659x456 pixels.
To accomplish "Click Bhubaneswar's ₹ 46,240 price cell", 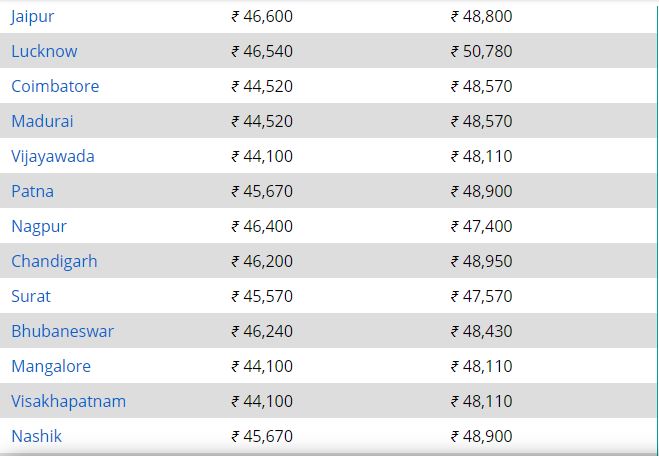I will pos(262,331).
